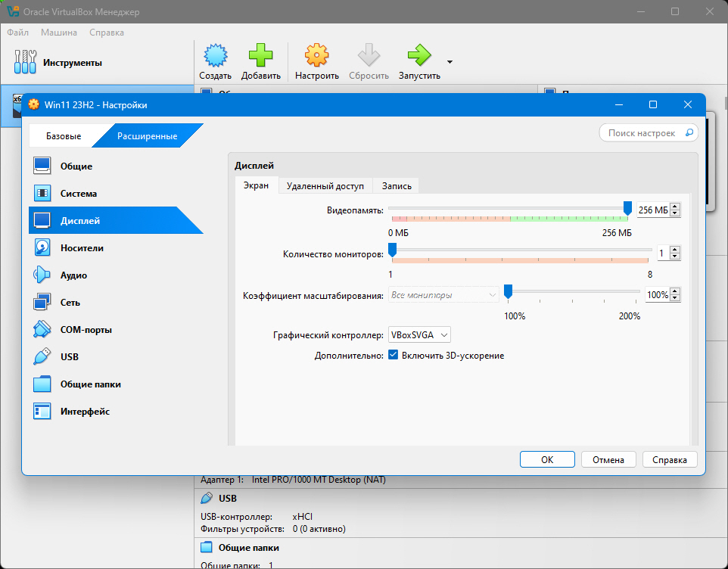Viewport: 728px width, 569px height.
Task: Confirm settings with the OK button
Action: pyautogui.click(x=547, y=459)
